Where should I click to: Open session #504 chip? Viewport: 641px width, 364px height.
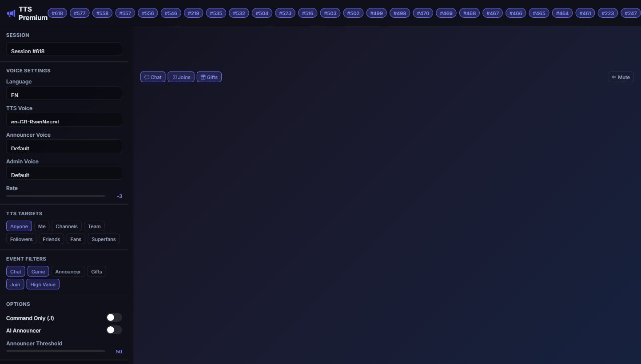(262, 13)
